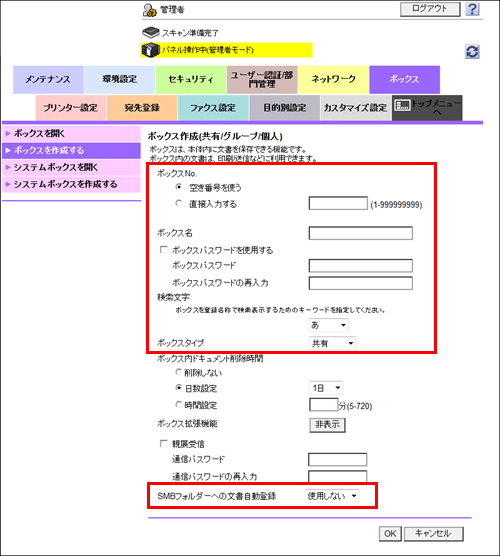
Task: Select 直接入力する radio button
Action: pos(179,203)
